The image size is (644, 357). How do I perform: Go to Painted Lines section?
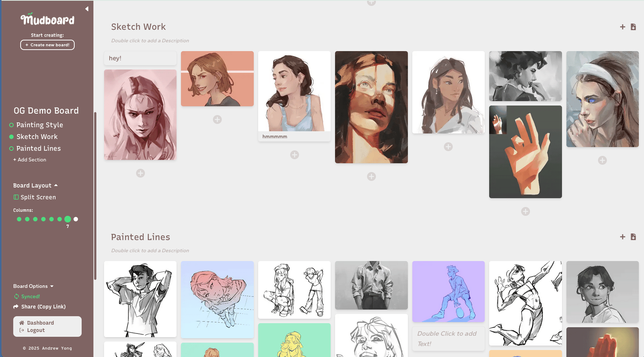coord(38,149)
